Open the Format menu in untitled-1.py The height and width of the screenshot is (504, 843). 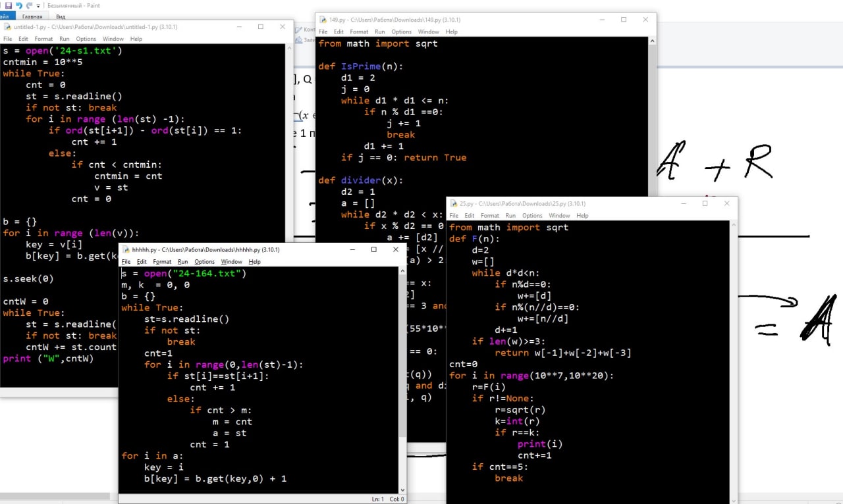pyautogui.click(x=43, y=39)
